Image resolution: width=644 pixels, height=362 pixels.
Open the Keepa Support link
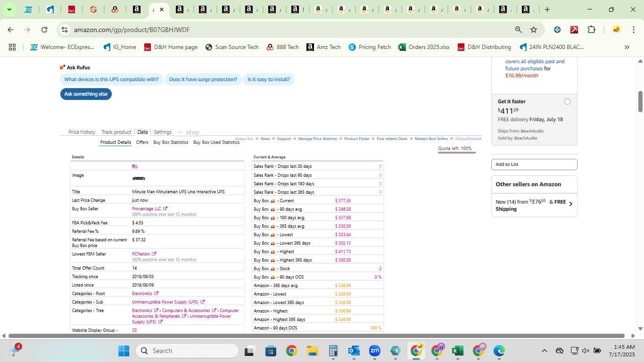point(284,139)
